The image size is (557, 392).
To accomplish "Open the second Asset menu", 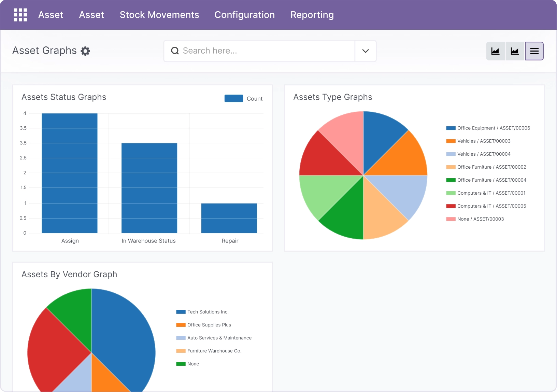I will click(x=91, y=15).
